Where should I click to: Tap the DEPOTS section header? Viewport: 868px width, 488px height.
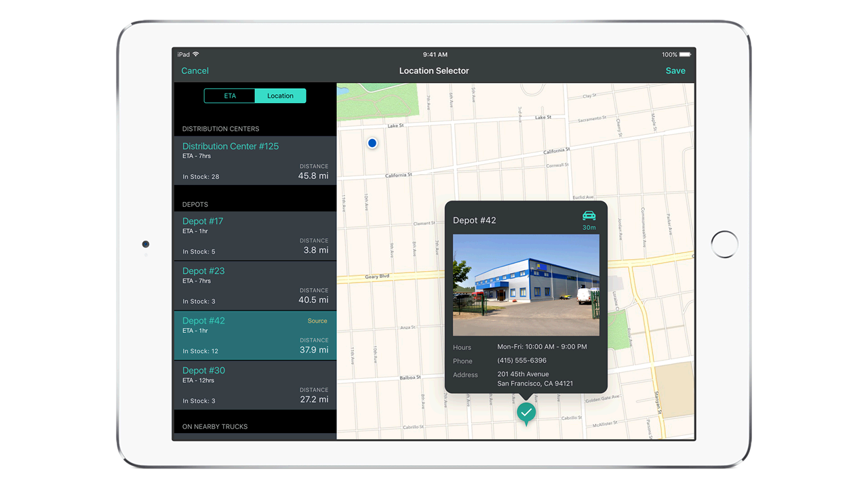point(195,204)
